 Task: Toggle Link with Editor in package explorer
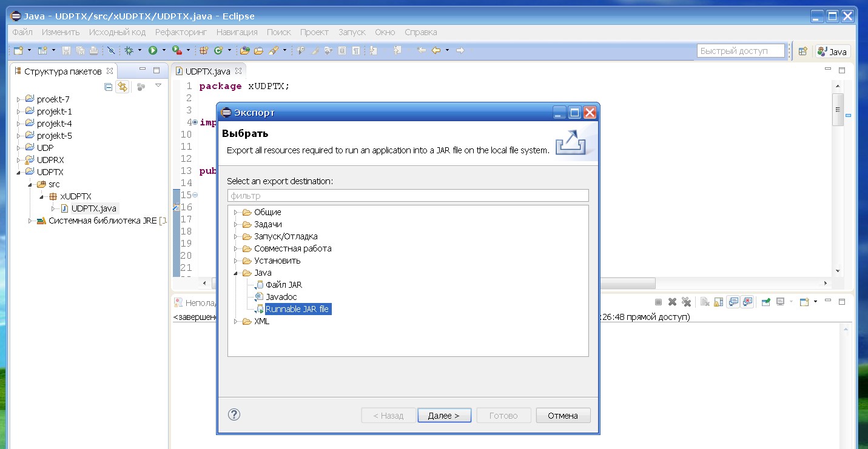point(123,87)
